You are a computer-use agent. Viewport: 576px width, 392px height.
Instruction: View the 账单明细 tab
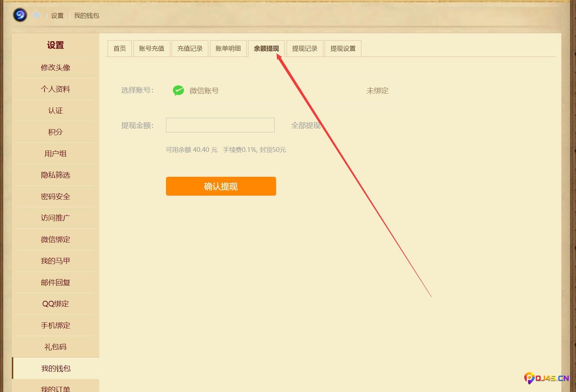click(x=228, y=49)
